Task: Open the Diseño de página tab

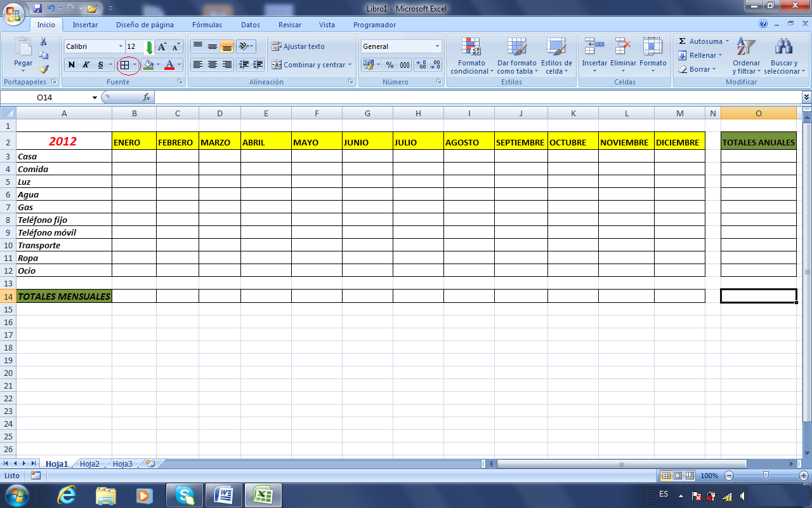Action: pyautogui.click(x=145, y=25)
